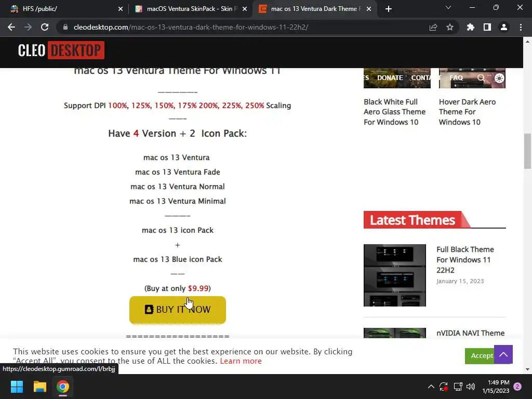Click the Cleo Desktop logo
532x399 pixels.
click(x=61, y=50)
